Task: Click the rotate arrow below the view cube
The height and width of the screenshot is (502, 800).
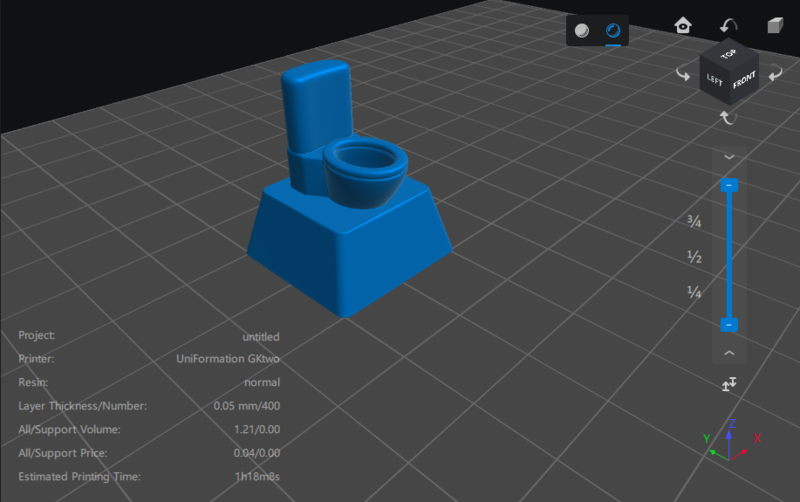Action: pos(729,118)
